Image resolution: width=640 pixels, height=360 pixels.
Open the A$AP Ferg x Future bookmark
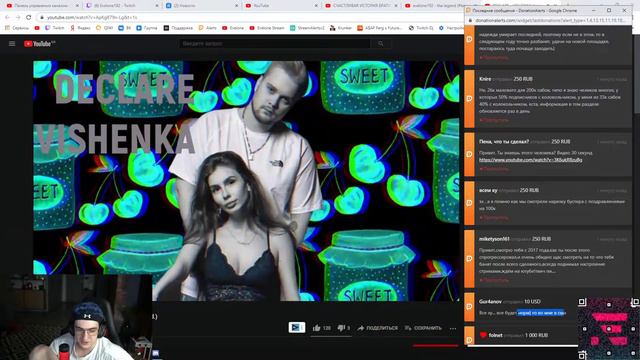pyautogui.click(x=380, y=28)
